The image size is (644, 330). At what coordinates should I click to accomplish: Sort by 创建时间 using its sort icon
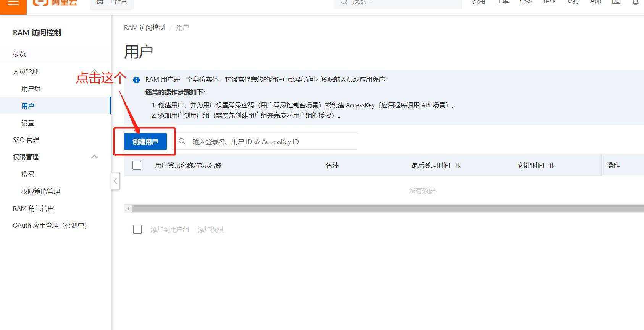551,165
